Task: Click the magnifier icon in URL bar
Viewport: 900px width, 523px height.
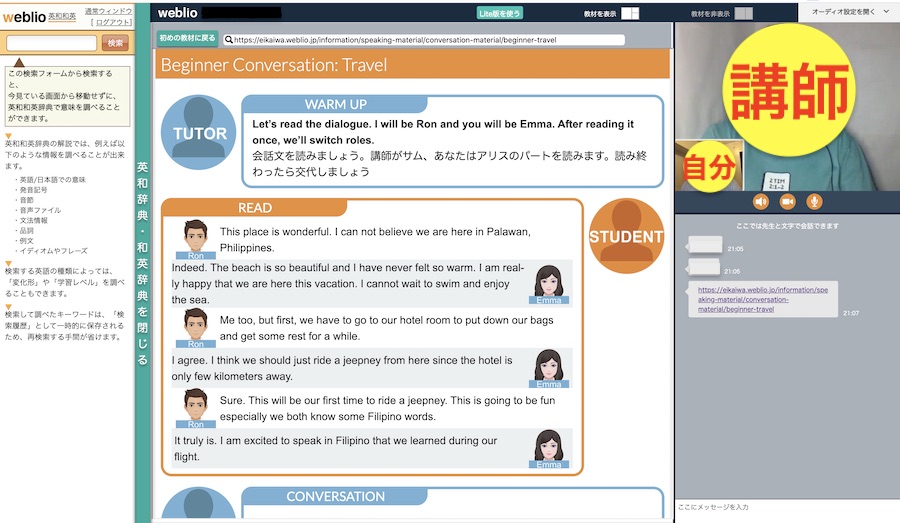Action: pos(229,40)
